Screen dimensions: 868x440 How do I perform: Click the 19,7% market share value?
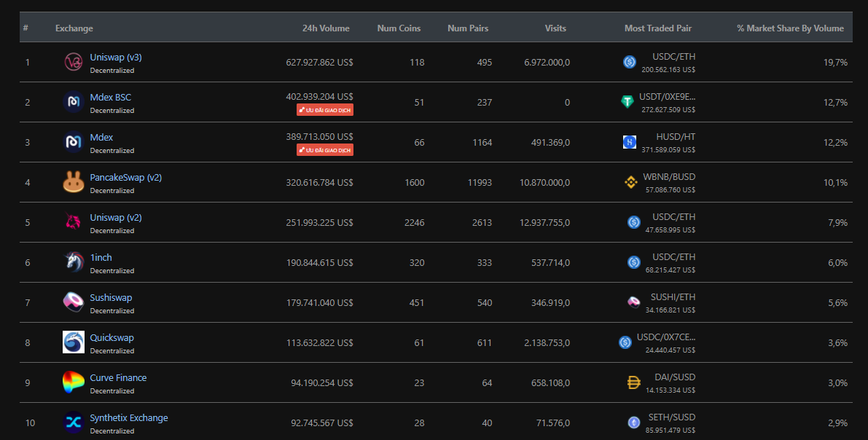click(x=835, y=63)
